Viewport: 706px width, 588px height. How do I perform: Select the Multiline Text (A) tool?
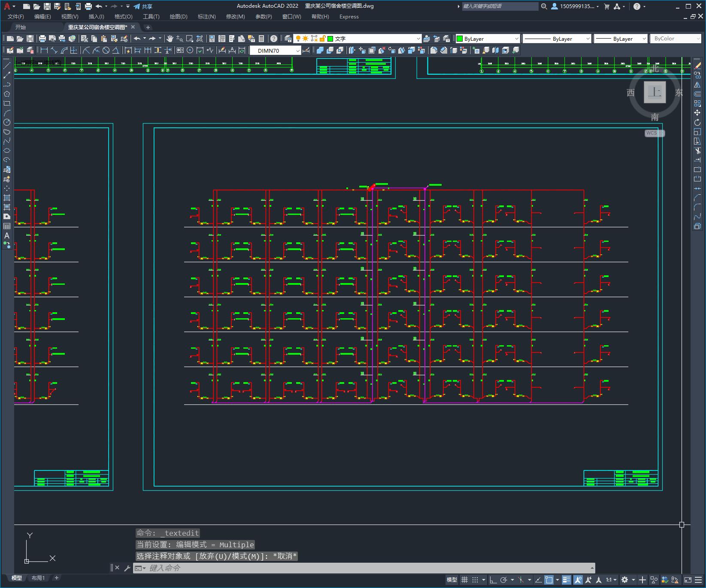(7, 235)
